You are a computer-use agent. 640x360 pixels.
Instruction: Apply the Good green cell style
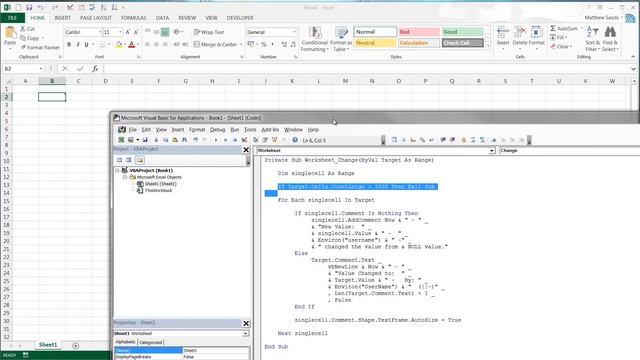462,32
